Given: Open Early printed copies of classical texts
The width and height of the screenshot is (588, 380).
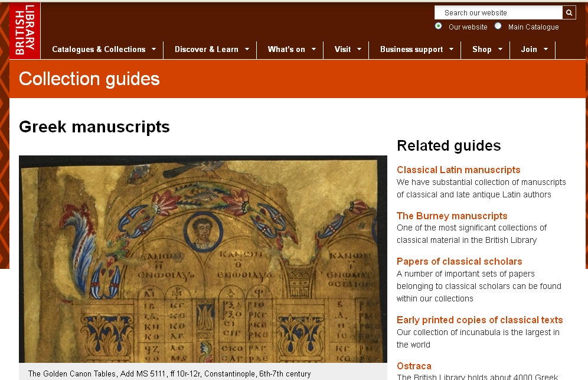Looking at the screenshot, I should click(x=479, y=320).
